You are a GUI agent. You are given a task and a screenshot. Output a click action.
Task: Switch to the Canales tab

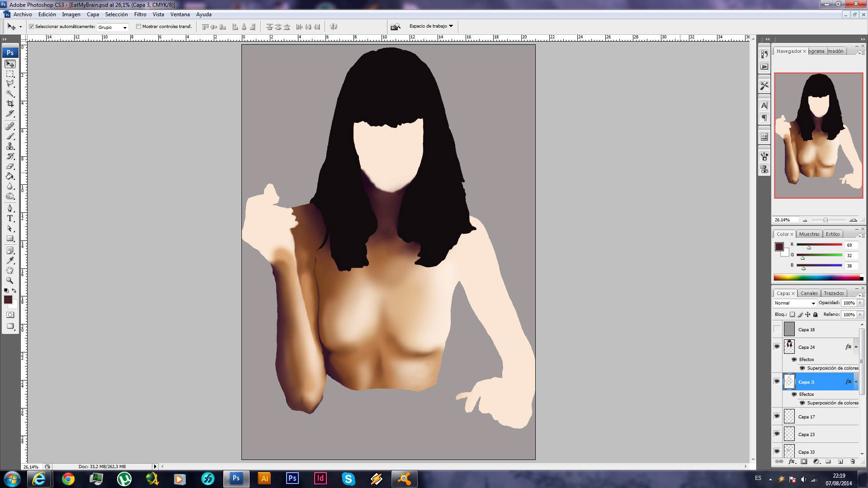coord(809,293)
